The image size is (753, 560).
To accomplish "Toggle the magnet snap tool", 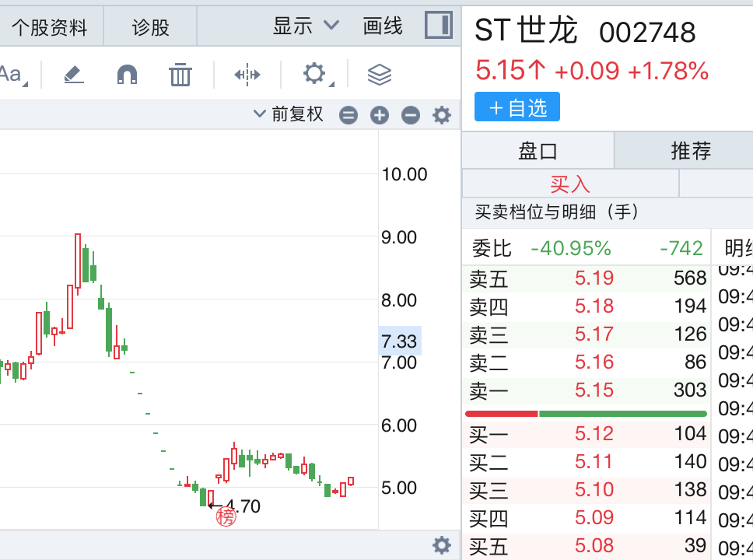I will coord(127,75).
